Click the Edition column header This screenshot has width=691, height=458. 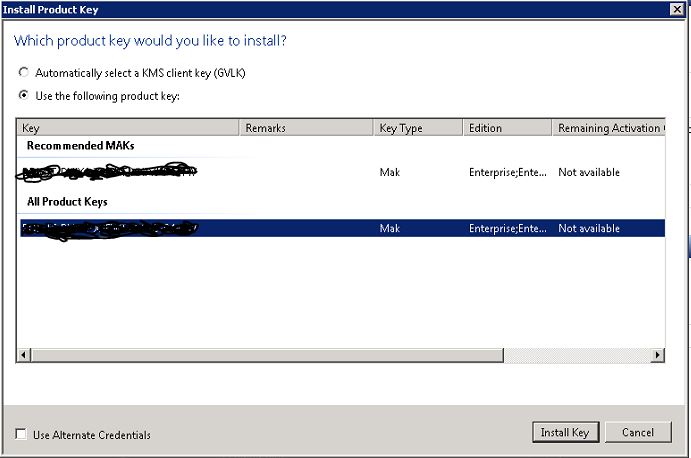[x=507, y=128]
